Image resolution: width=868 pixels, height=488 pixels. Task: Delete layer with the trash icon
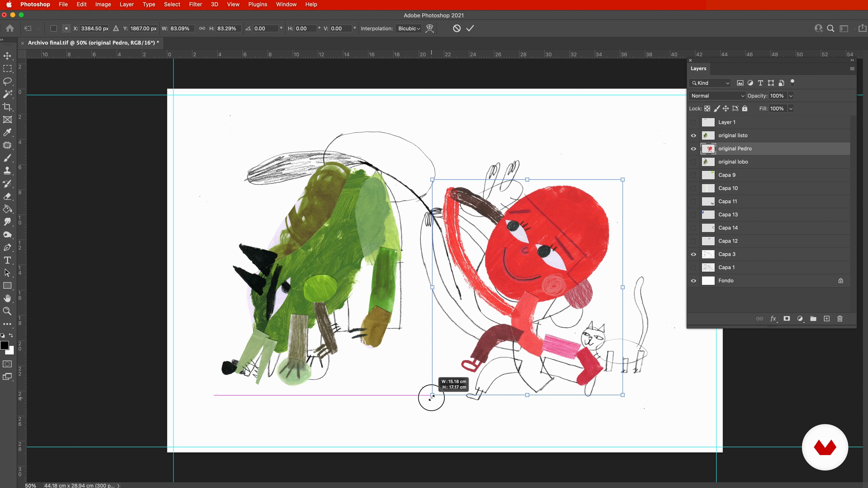coord(840,319)
